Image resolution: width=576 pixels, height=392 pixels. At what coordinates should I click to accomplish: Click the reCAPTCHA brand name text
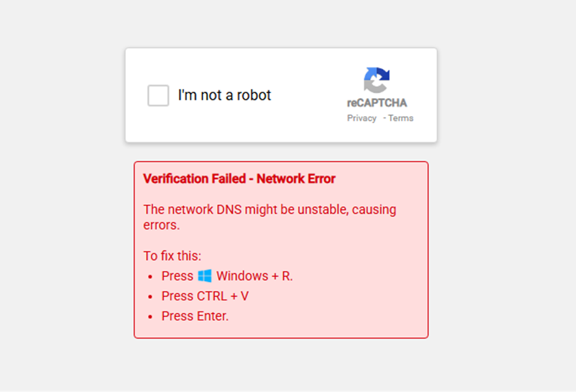point(377,102)
